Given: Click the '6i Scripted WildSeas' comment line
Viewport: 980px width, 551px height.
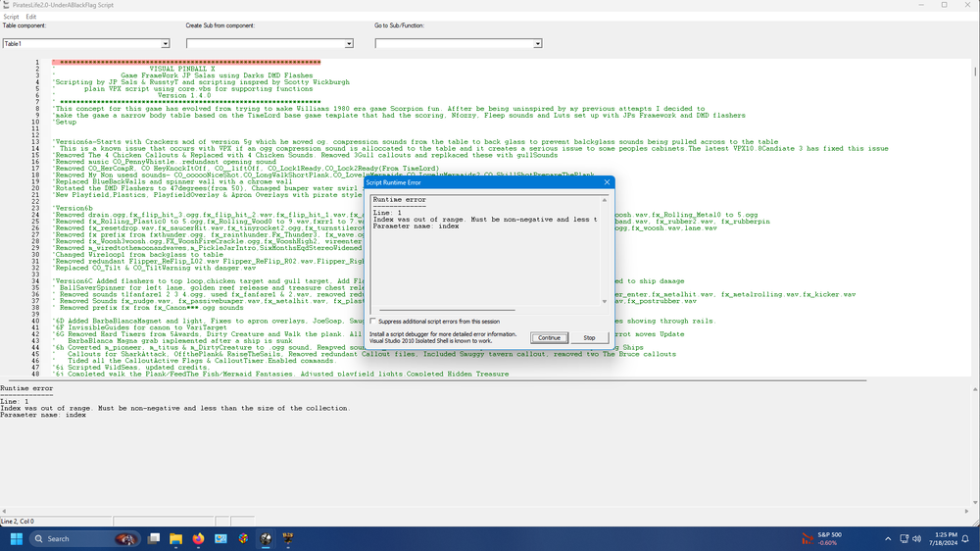Looking at the screenshot, I should pyautogui.click(x=130, y=367).
